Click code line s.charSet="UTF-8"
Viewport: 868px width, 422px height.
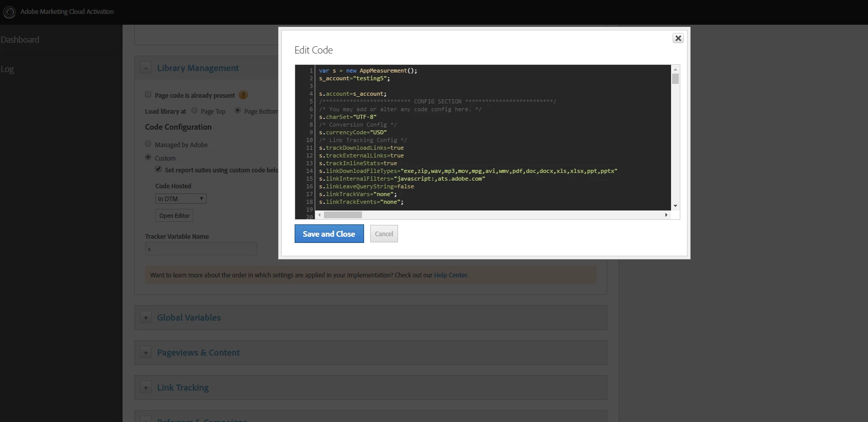coord(348,117)
